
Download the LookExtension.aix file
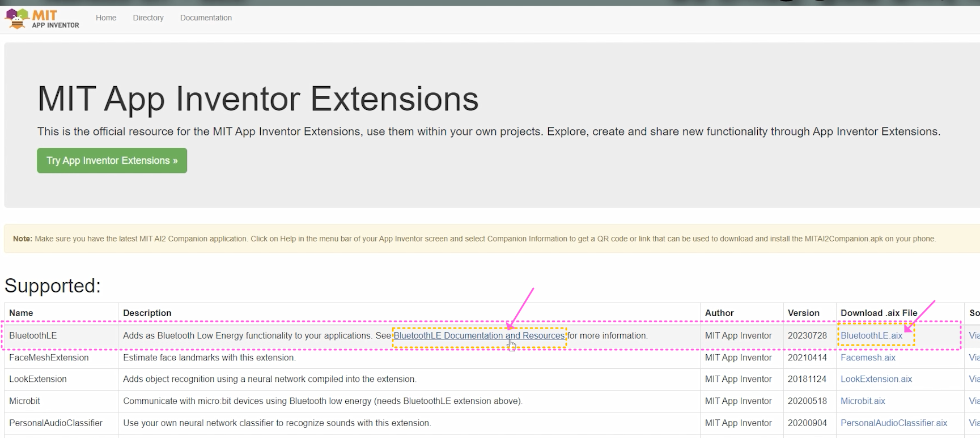coord(876,379)
